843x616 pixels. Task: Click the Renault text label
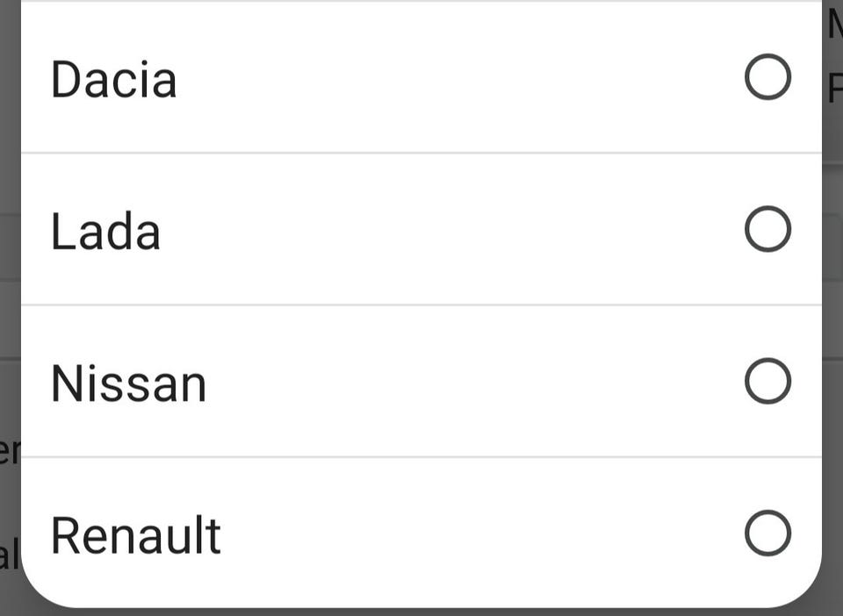point(136,535)
